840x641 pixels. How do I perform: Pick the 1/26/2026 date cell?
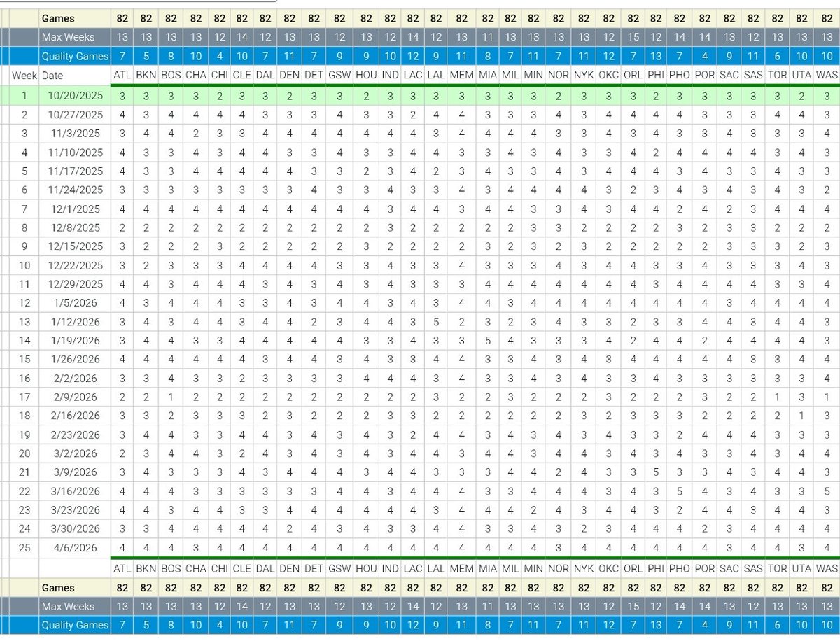(x=75, y=359)
